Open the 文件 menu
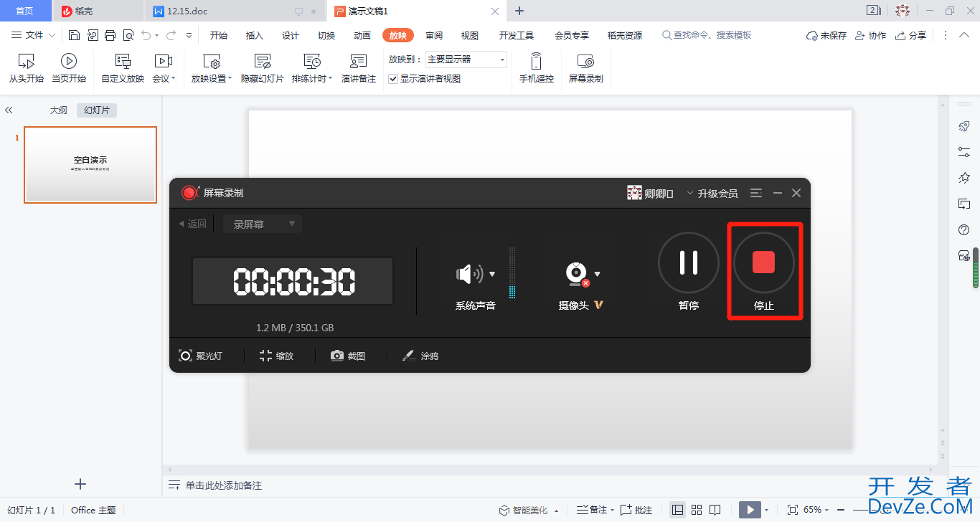 point(33,35)
